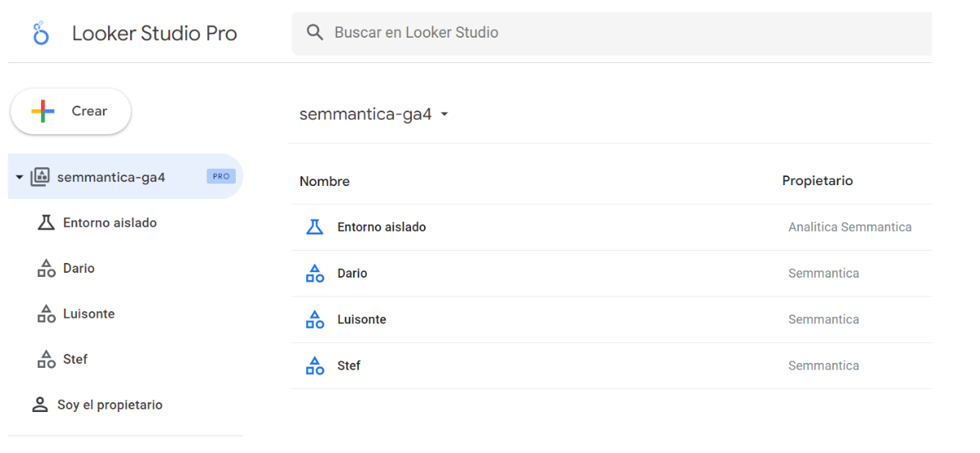The width and height of the screenshot is (980, 453).
Task: Click the shapes icon next to sidebar Dario
Action: (x=47, y=269)
